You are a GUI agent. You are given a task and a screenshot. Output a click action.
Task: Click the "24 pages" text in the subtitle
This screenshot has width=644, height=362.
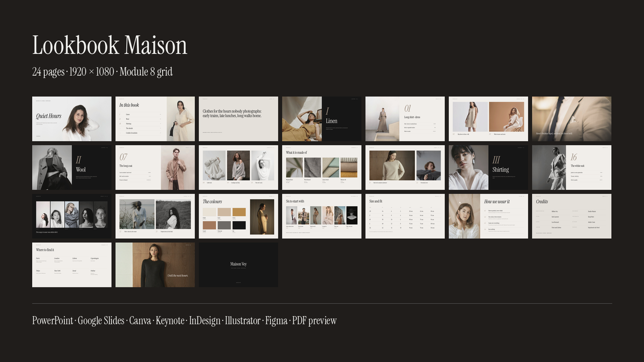pos(48,72)
